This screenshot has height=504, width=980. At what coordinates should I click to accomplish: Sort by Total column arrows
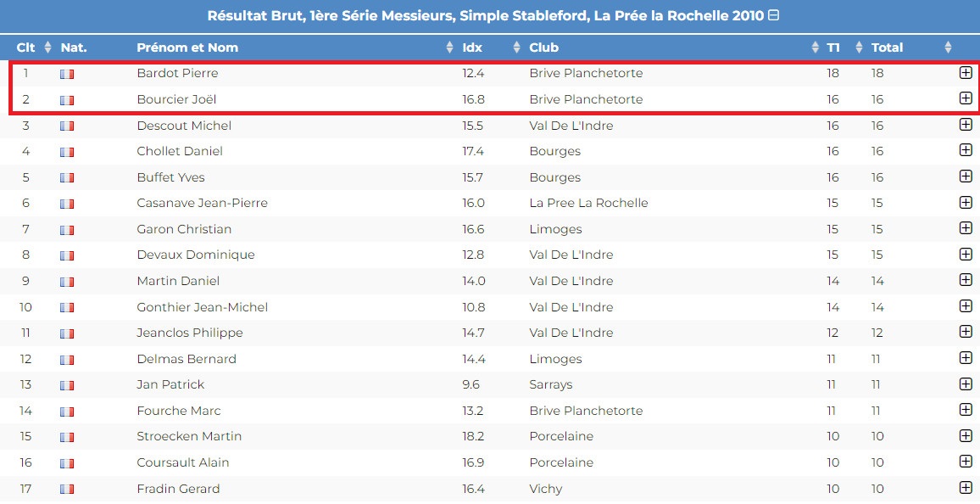(948, 48)
